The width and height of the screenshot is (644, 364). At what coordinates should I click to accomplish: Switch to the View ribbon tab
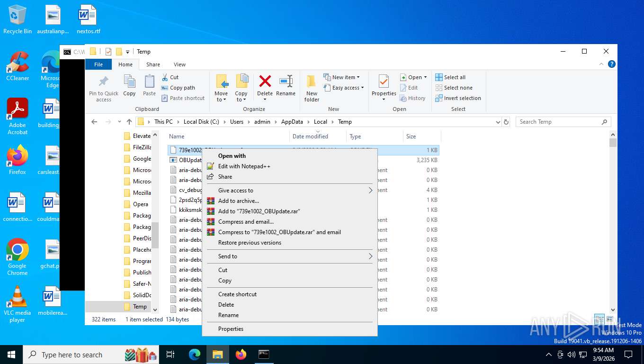(179, 64)
